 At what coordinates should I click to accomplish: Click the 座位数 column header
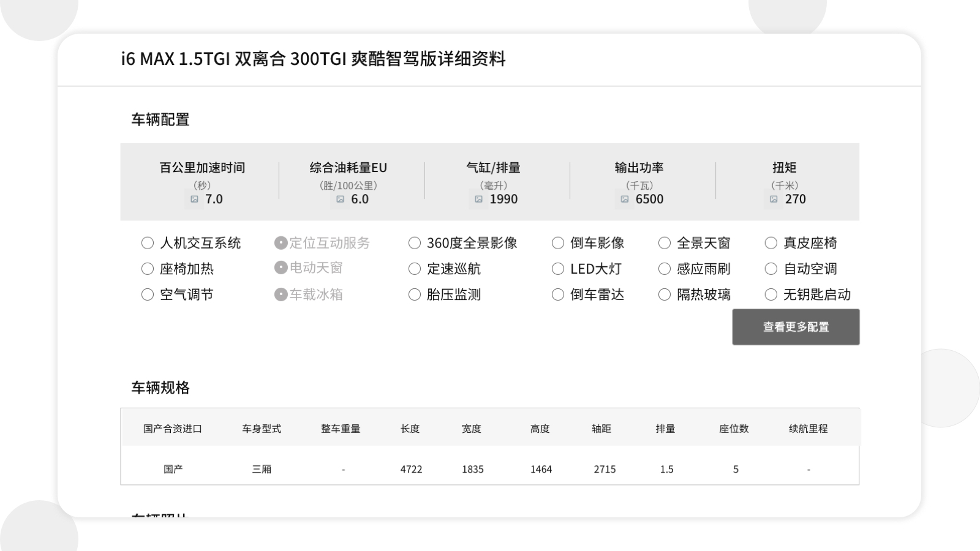click(x=734, y=429)
